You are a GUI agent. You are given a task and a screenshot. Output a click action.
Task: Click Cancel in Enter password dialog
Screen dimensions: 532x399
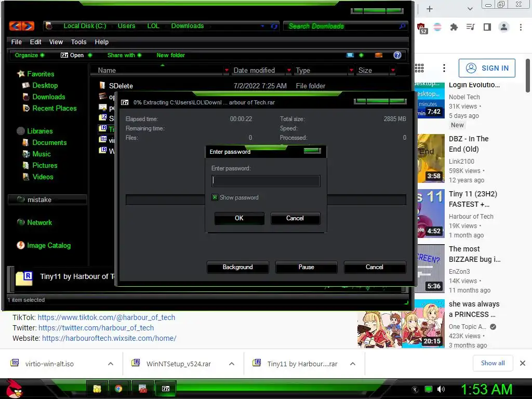pos(295,218)
